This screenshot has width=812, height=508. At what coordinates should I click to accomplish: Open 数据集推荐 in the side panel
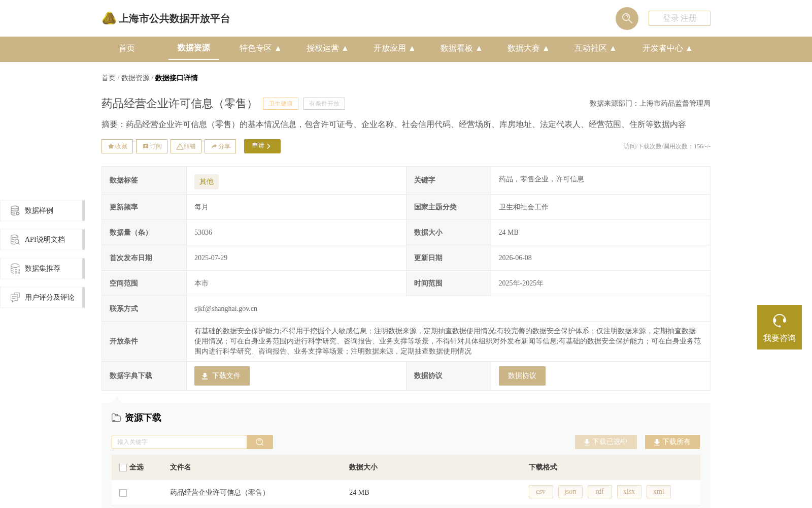coord(42,268)
